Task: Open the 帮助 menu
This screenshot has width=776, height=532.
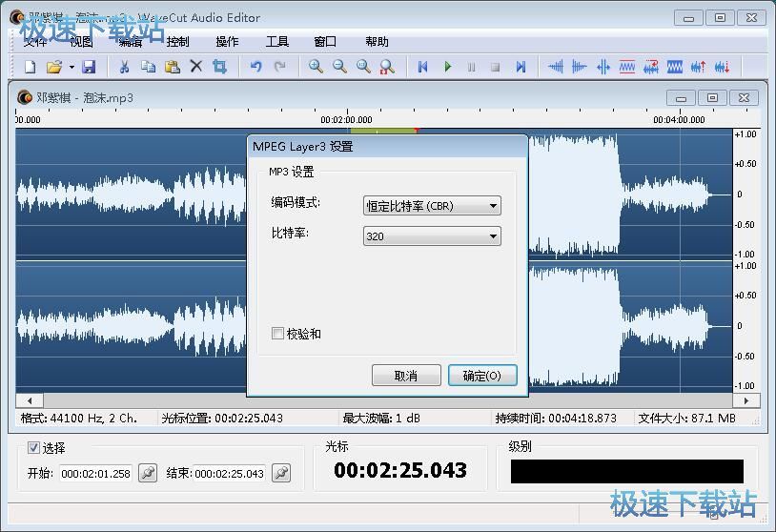Action: point(377,42)
